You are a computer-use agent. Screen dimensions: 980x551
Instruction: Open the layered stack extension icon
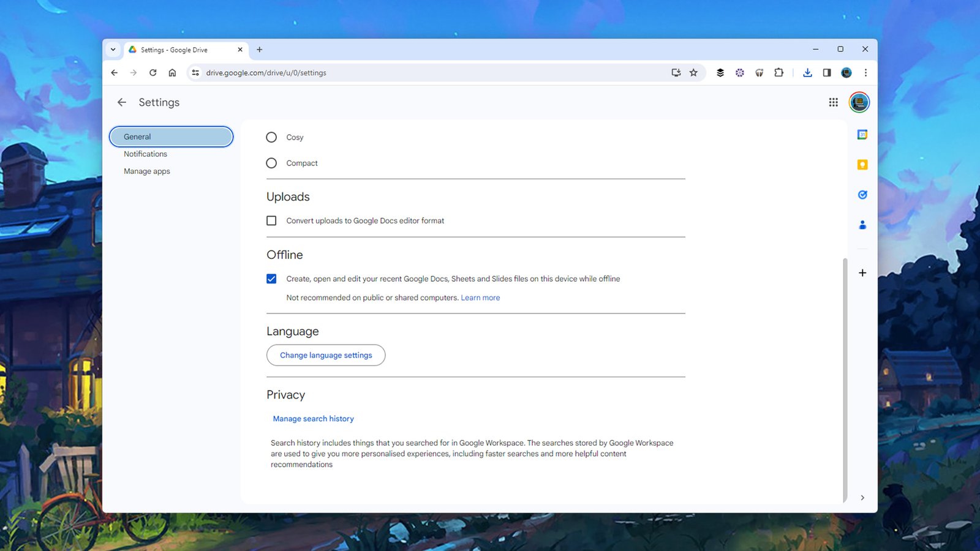[x=720, y=73]
